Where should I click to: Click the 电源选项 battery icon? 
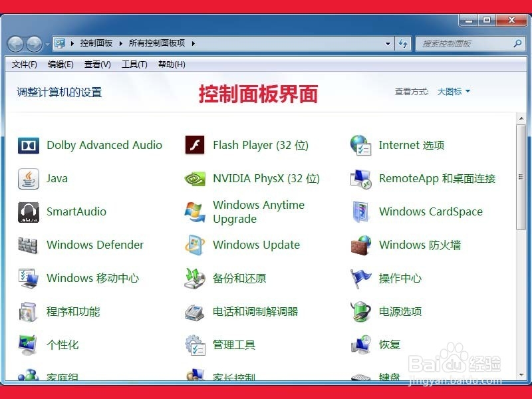tap(360, 311)
